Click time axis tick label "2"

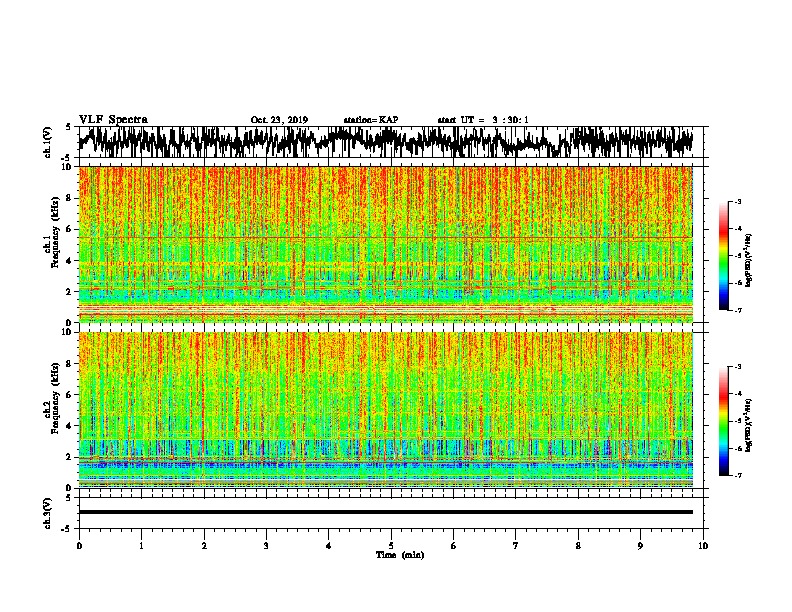204,546
